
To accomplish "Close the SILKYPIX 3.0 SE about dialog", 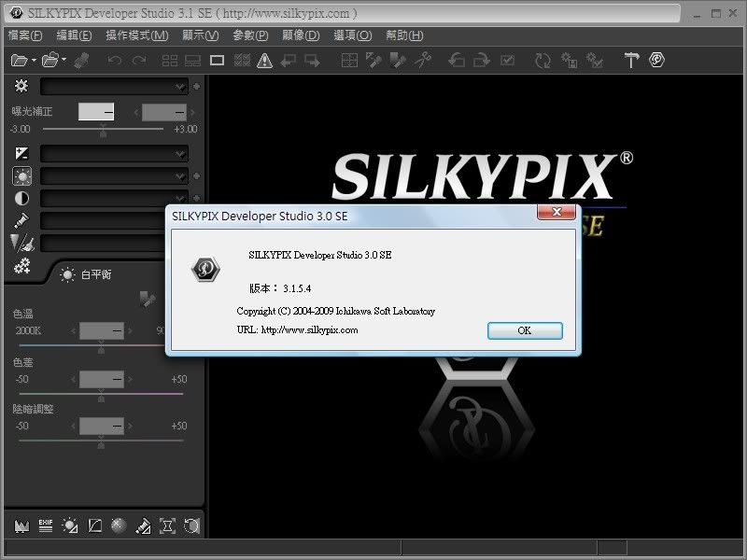I will (556, 214).
